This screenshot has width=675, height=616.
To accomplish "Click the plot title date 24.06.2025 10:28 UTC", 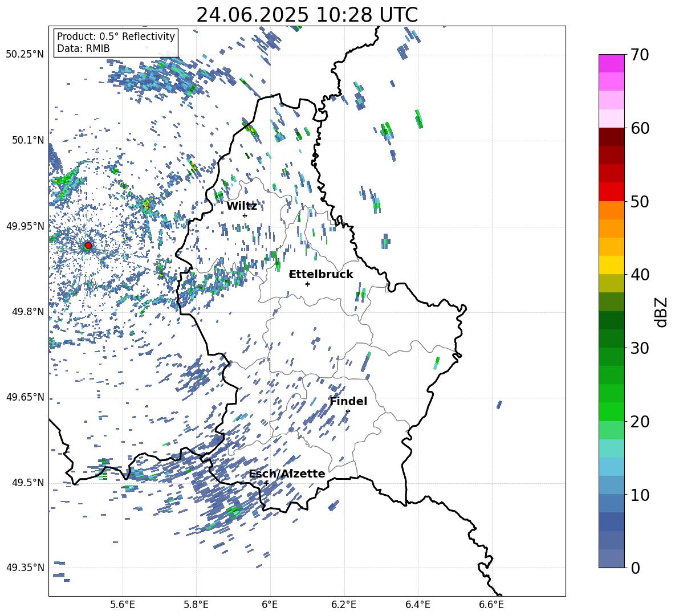I will point(307,15).
